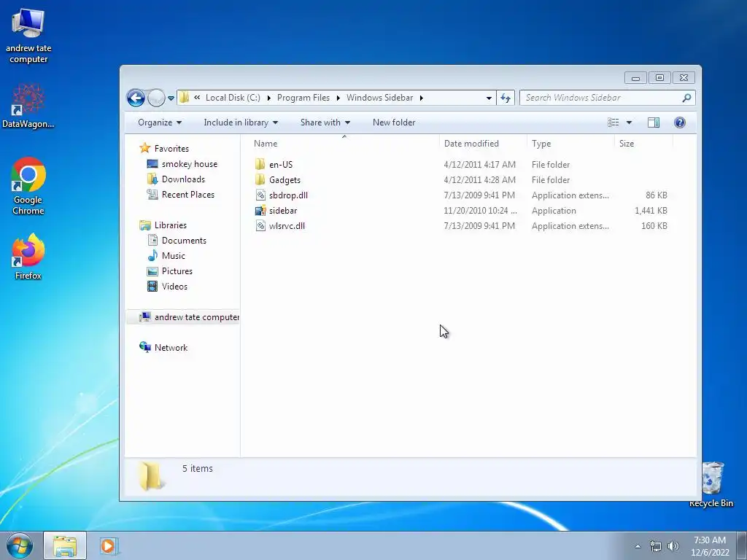Image resolution: width=747 pixels, height=560 pixels.
Task: Select sbdrop.dll file icon
Action: 260,195
